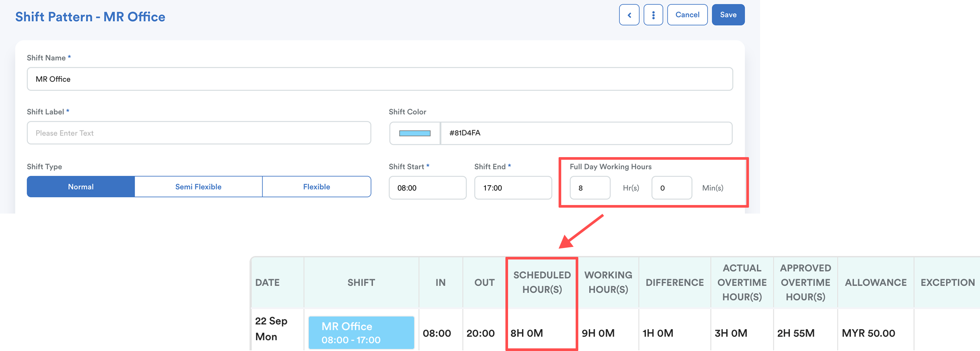Open the Shift End time field
This screenshot has width=980, height=351.
coord(513,188)
